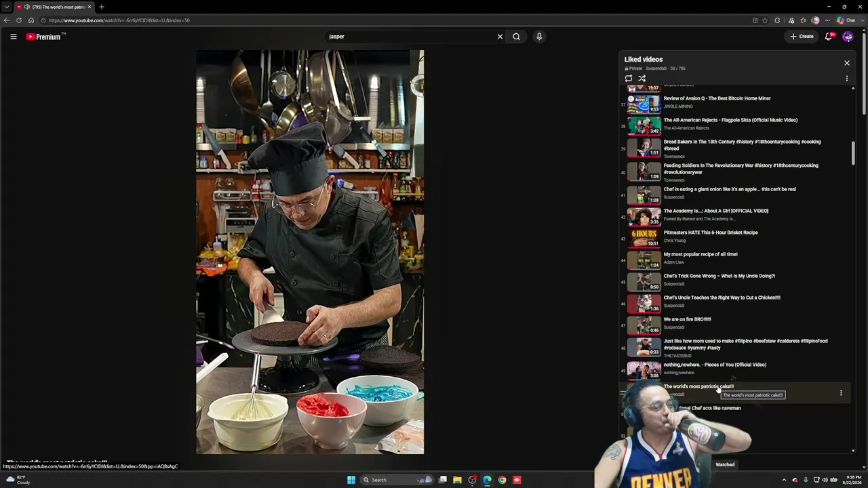Click the video player to pause

tap(310, 252)
